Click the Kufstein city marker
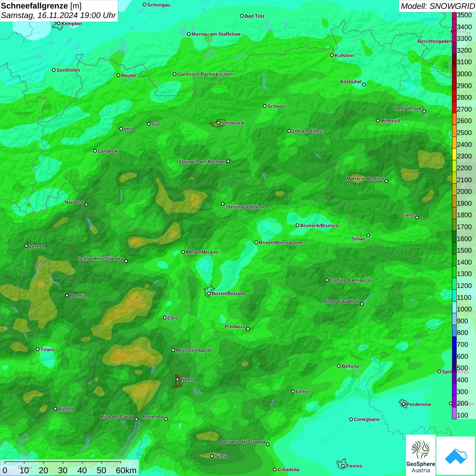This screenshot has height=476, width=476. coord(332,55)
